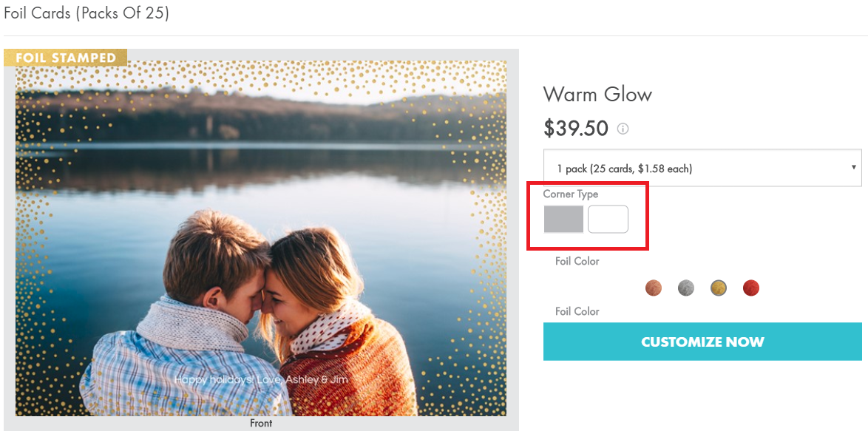Choose the silver foil color
The height and width of the screenshot is (431, 868).
686,288
